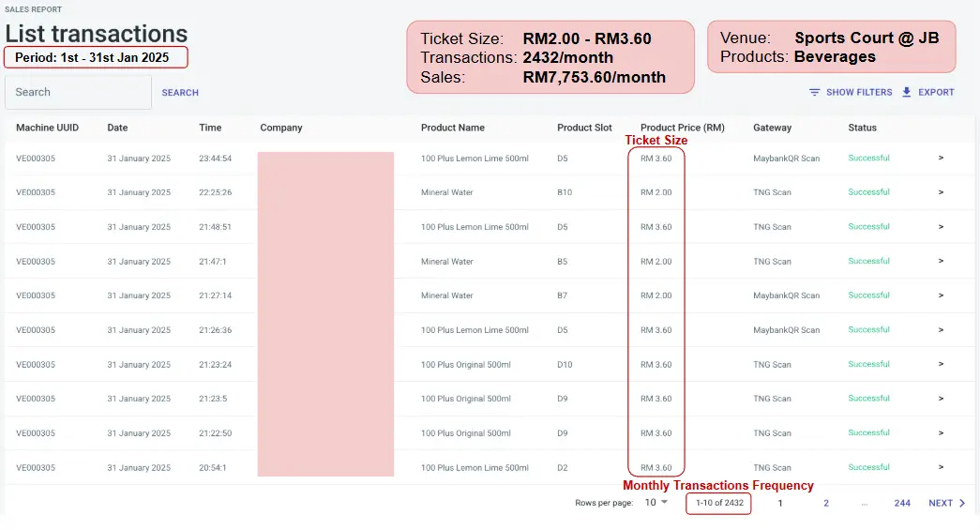
Task: Jump to last page 244
Action: pyautogui.click(x=902, y=504)
